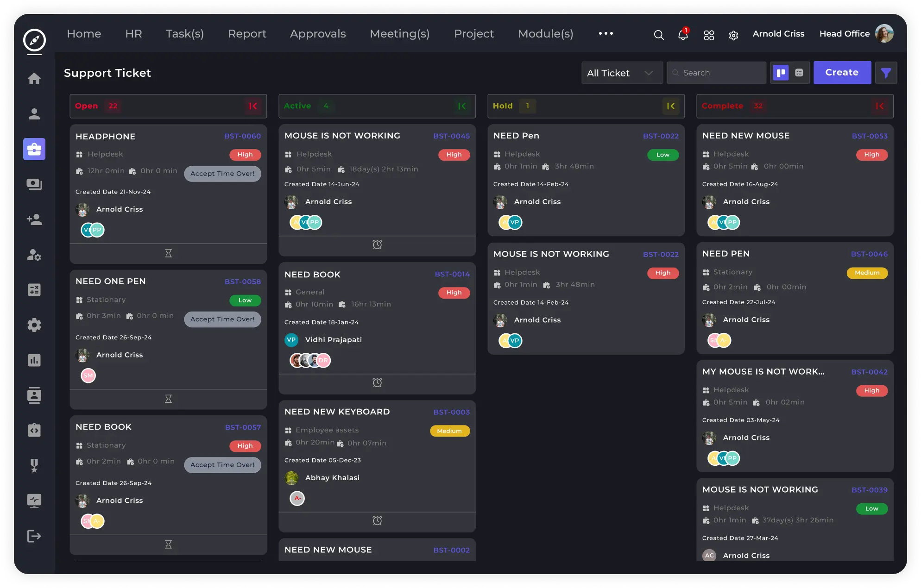This screenshot has height=588, width=921.
Task: Collapse the Complete column
Action: (x=879, y=106)
